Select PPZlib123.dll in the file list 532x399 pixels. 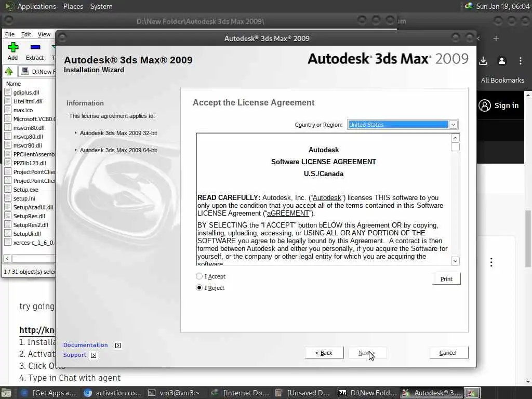pyautogui.click(x=30, y=163)
